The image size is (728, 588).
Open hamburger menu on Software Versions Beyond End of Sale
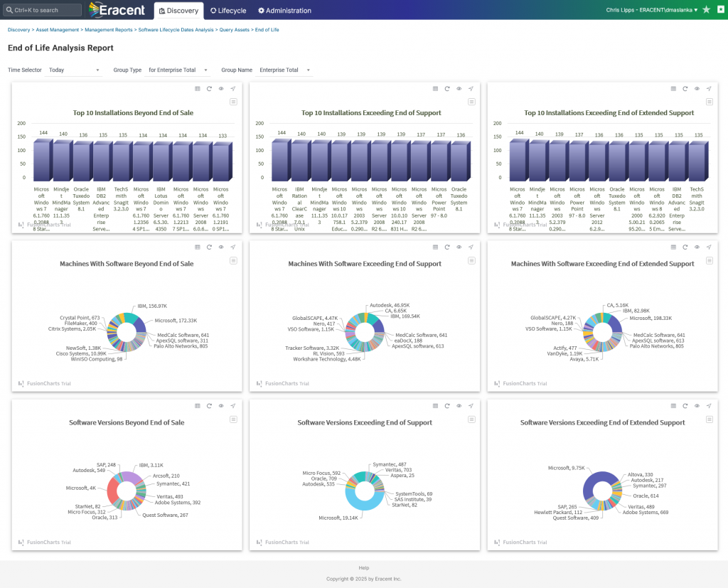[x=232, y=419]
